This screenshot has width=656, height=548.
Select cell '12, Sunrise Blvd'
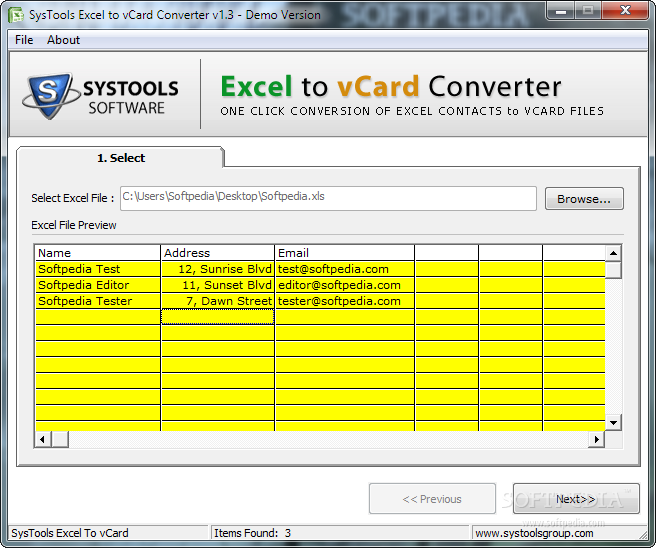pos(218,269)
